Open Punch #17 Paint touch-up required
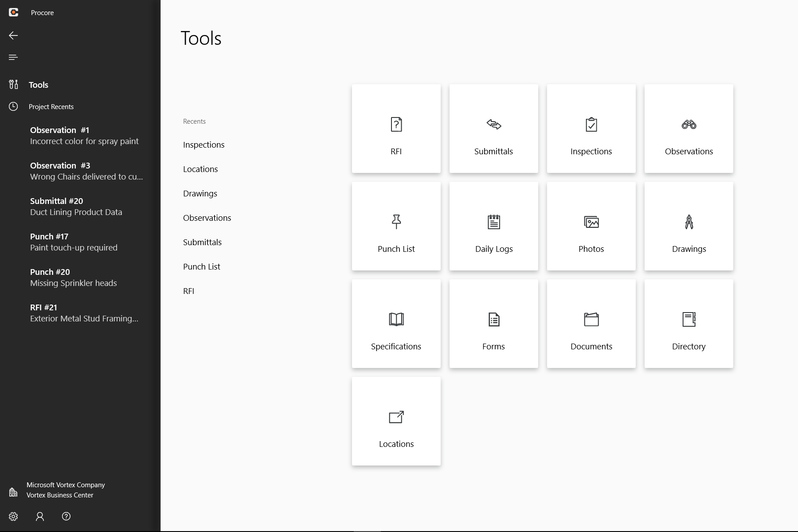Screen dimensions: 798x532 point(74,242)
